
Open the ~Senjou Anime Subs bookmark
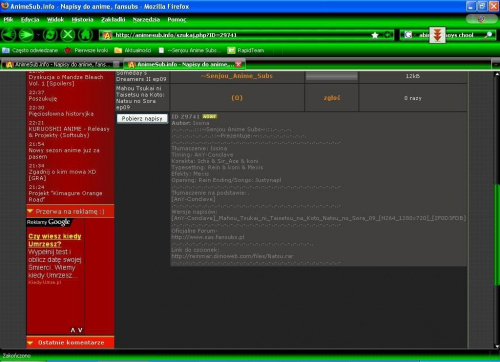(189, 50)
